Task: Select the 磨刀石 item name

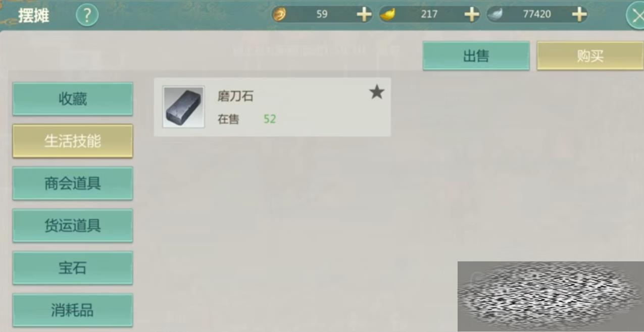Action: coord(235,96)
